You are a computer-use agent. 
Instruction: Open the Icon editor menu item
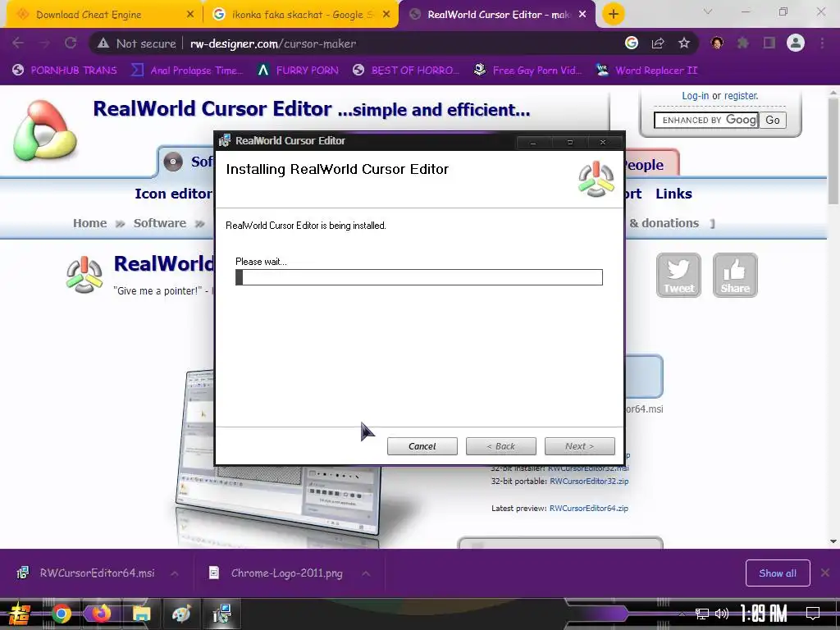click(x=173, y=194)
